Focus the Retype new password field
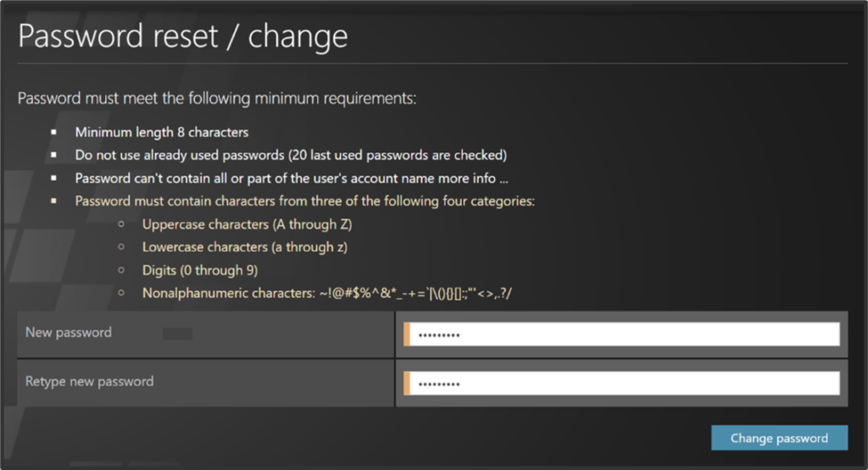Viewport: 868px width, 470px height. (623, 383)
